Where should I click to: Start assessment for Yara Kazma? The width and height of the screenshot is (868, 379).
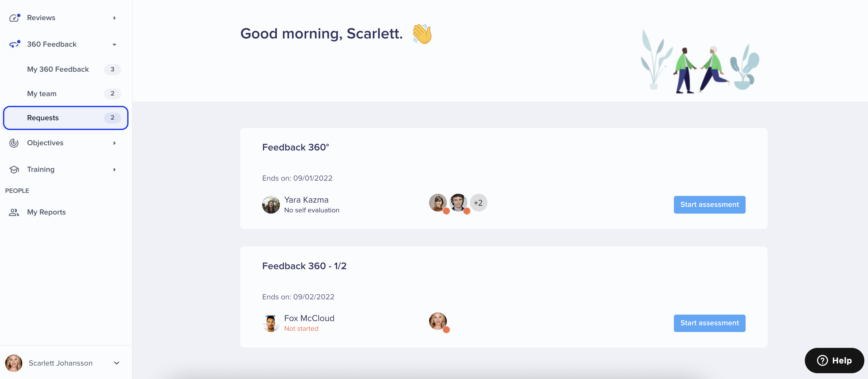(x=709, y=204)
